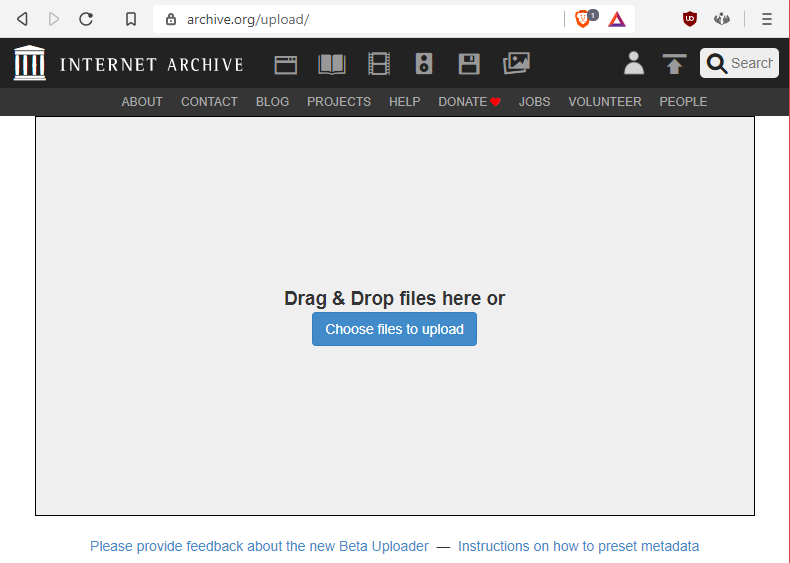790x563 pixels.
Task: Click into the Search input field
Action: (x=752, y=63)
